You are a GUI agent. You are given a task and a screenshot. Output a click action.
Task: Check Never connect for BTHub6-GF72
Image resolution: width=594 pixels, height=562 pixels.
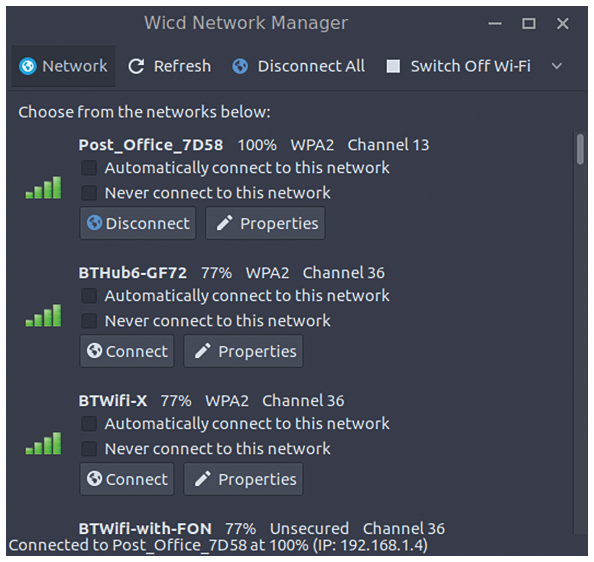(89, 321)
